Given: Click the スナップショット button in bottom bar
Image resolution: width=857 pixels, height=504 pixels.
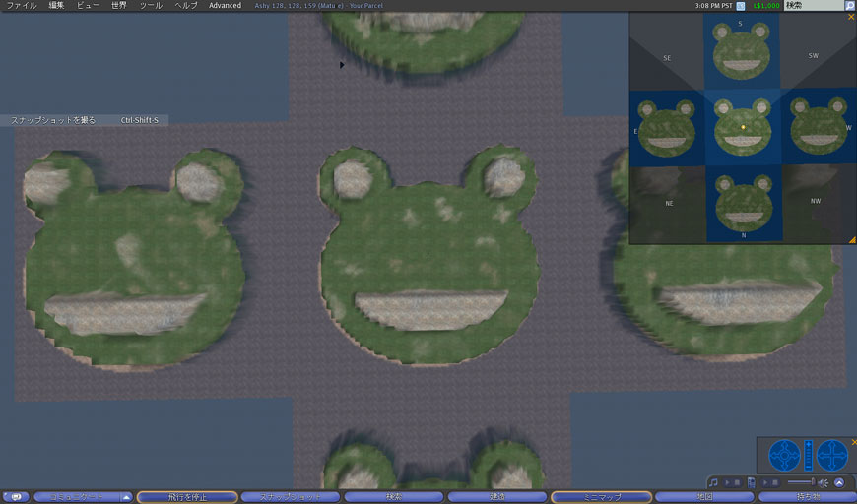Looking at the screenshot, I should (x=291, y=497).
